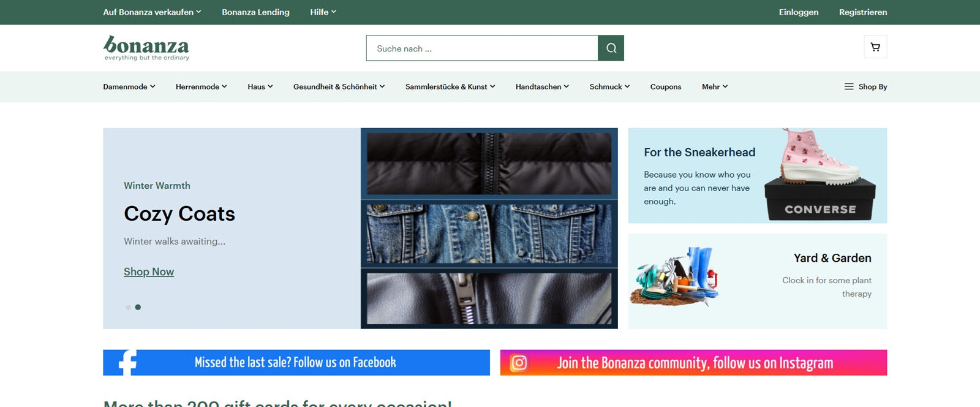The height and width of the screenshot is (407, 980).
Task: Click the Shop By hamburger icon
Action: (849, 86)
